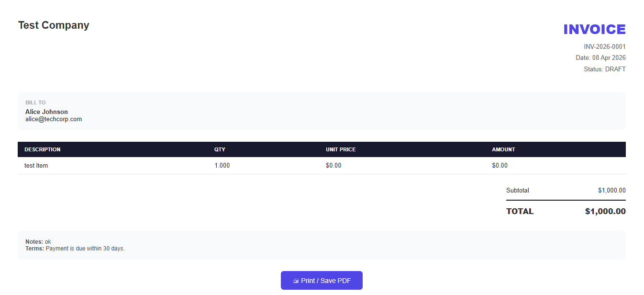Click the QTY column header
Image resolution: width=644 pixels, height=295 pixels.
(x=220, y=149)
